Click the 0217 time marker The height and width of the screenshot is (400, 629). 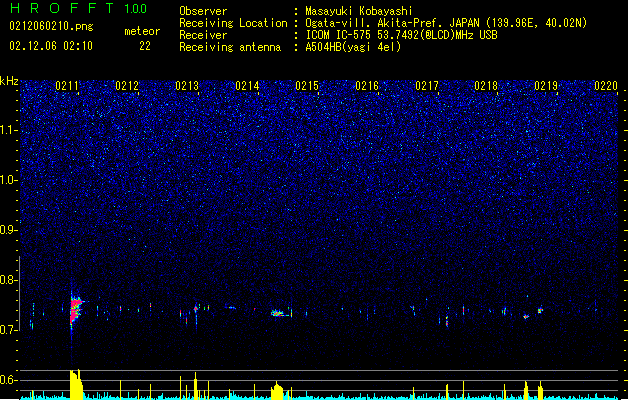(427, 86)
